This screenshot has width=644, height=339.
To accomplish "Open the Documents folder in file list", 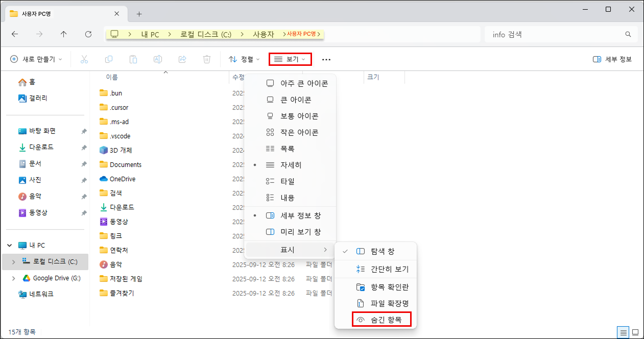I will (x=125, y=165).
